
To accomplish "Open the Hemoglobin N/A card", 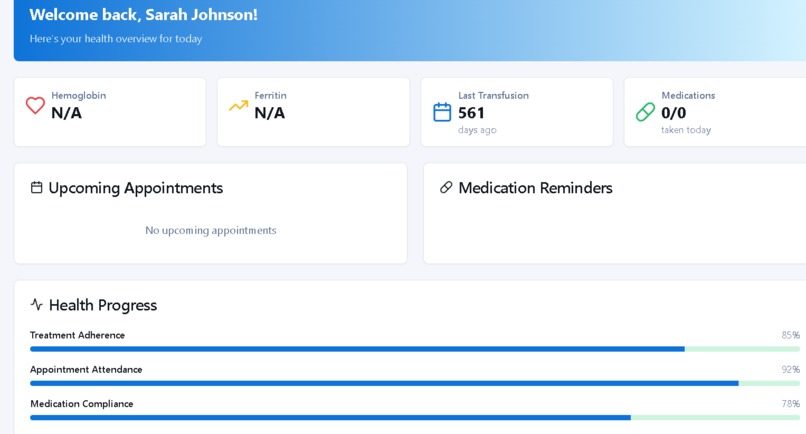I will (x=110, y=112).
